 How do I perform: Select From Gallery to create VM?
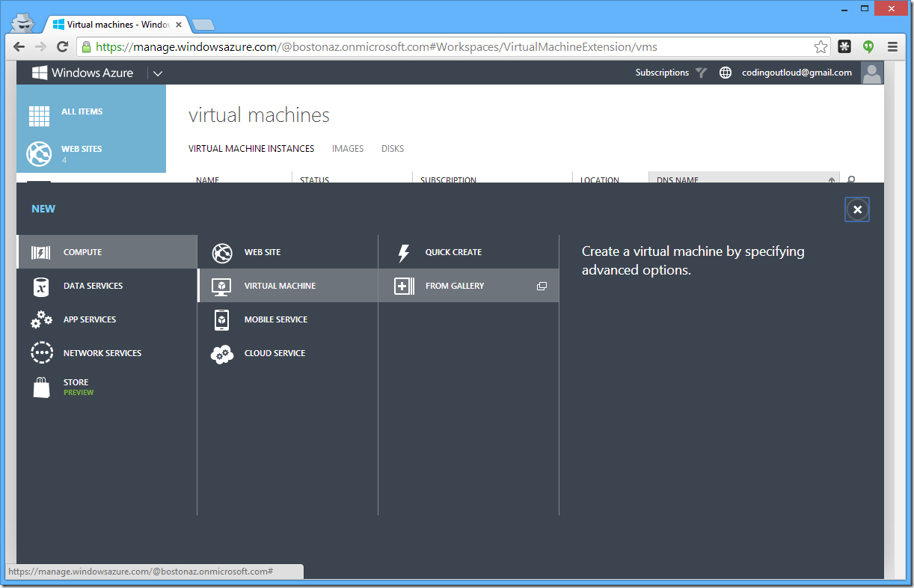(455, 286)
